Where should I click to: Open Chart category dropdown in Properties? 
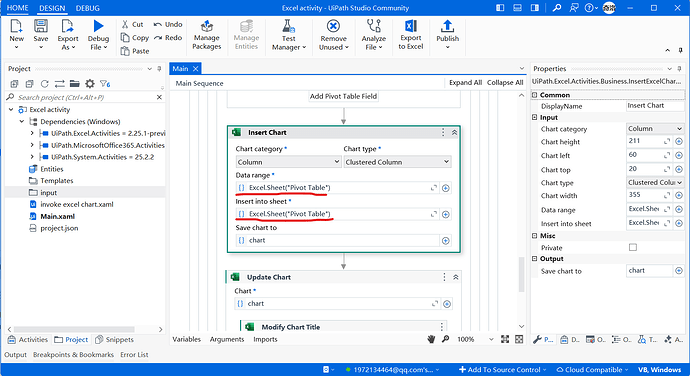pos(655,129)
